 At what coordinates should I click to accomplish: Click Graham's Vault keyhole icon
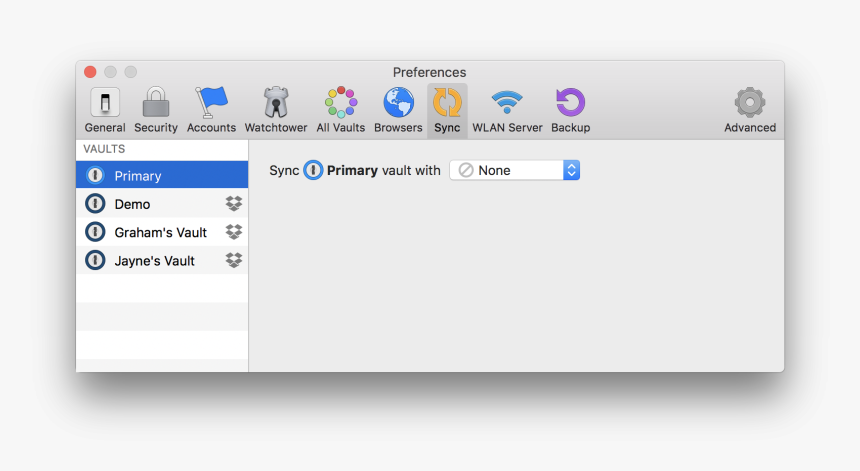[x=95, y=232]
